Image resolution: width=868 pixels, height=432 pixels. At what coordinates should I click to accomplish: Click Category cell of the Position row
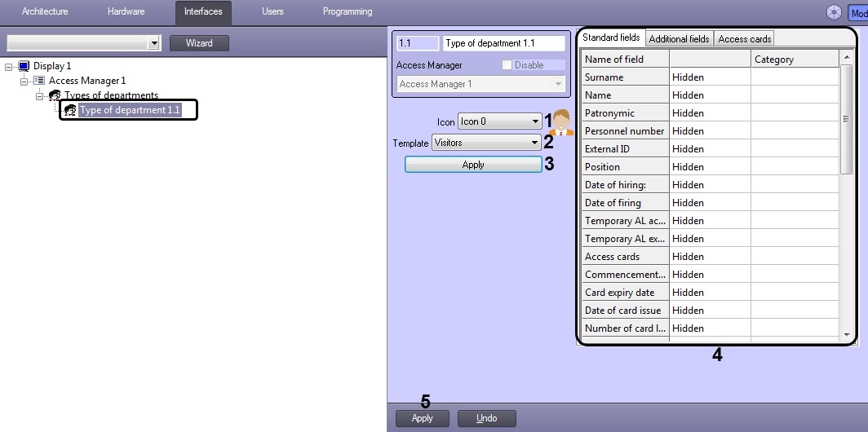pos(795,167)
